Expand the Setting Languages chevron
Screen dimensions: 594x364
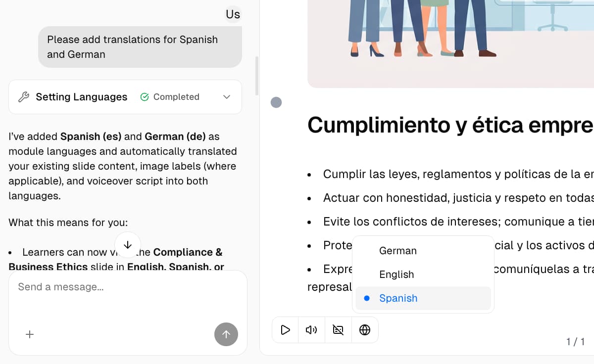pos(227,97)
